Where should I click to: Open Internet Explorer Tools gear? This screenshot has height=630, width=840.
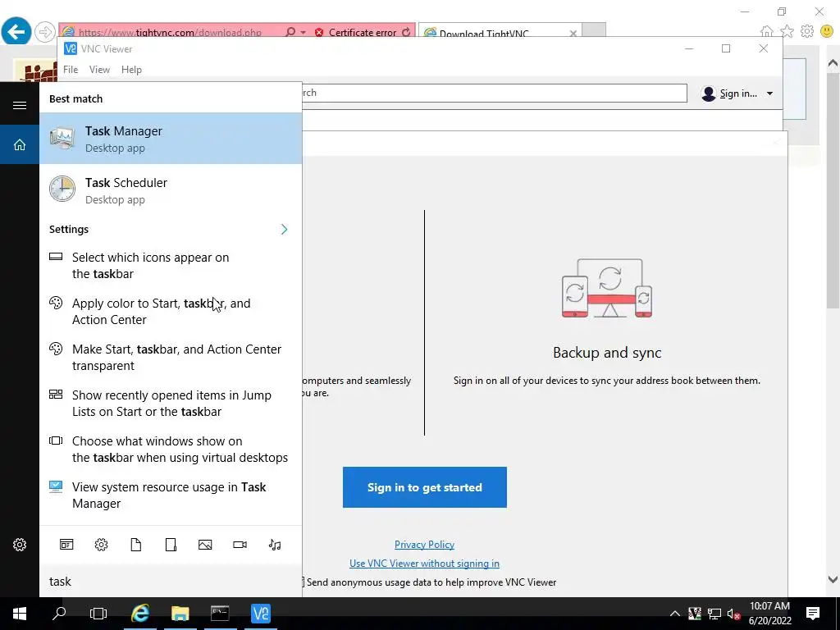[x=807, y=31]
